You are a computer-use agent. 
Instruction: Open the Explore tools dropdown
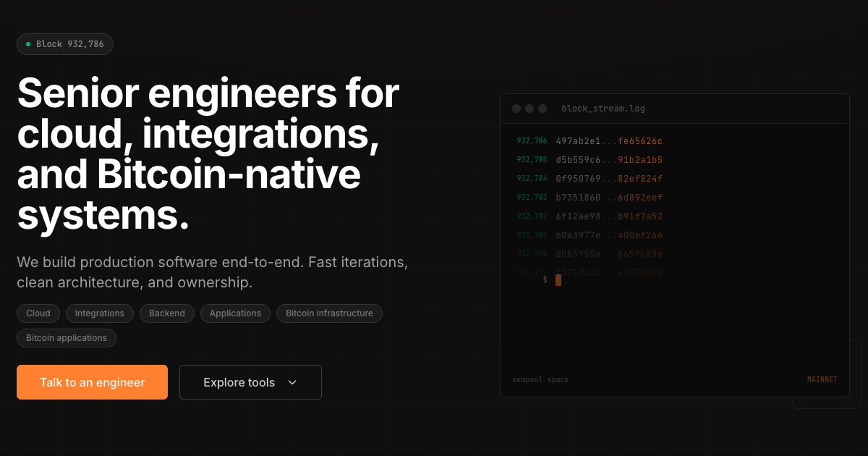tap(250, 382)
